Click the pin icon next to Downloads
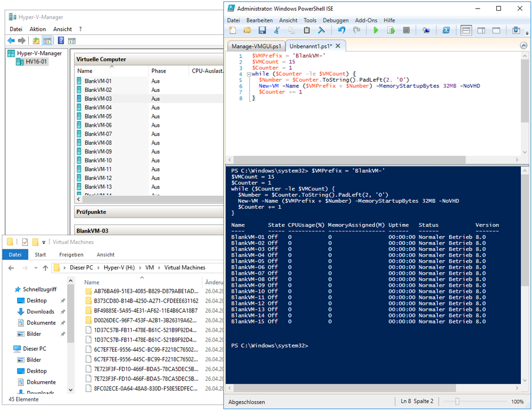 point(63,312)
